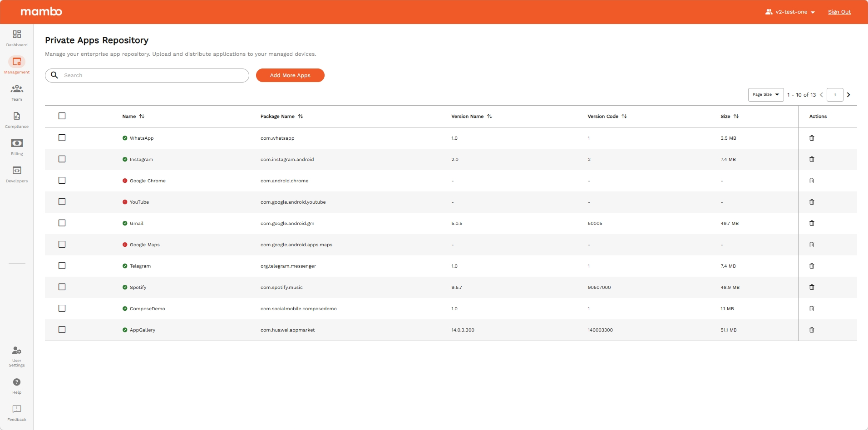Image resolution: width=868 pixels, height=430 pixels.
Task: Click the Version Name sort icon
Action: click(489, 116)
